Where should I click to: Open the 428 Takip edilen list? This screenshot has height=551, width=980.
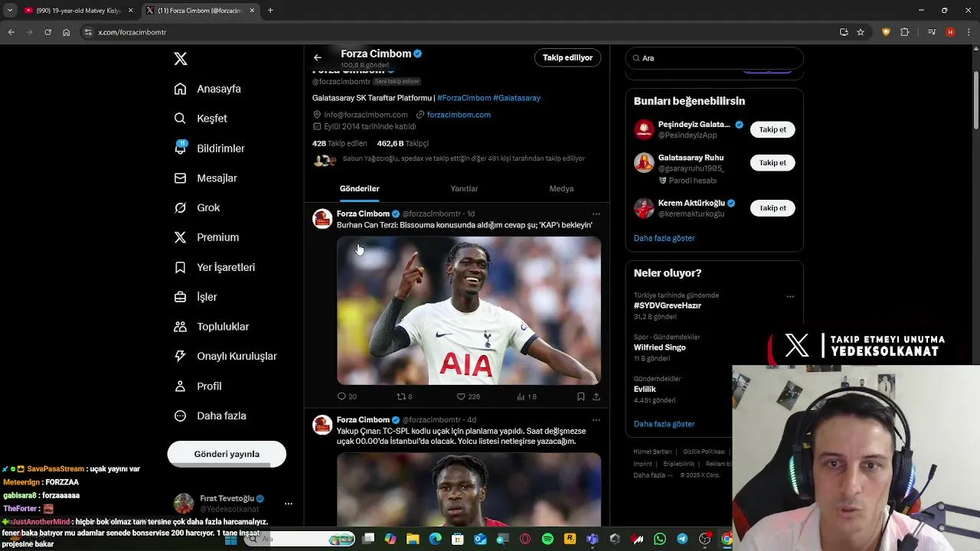(x=339, y=143)
